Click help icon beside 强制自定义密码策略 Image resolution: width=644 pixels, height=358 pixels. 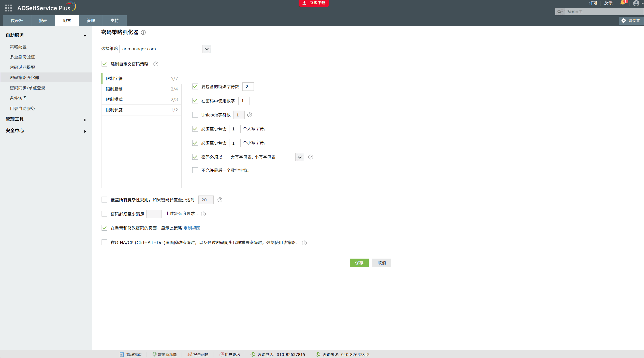pyautogui.click(x=156, y=64)
